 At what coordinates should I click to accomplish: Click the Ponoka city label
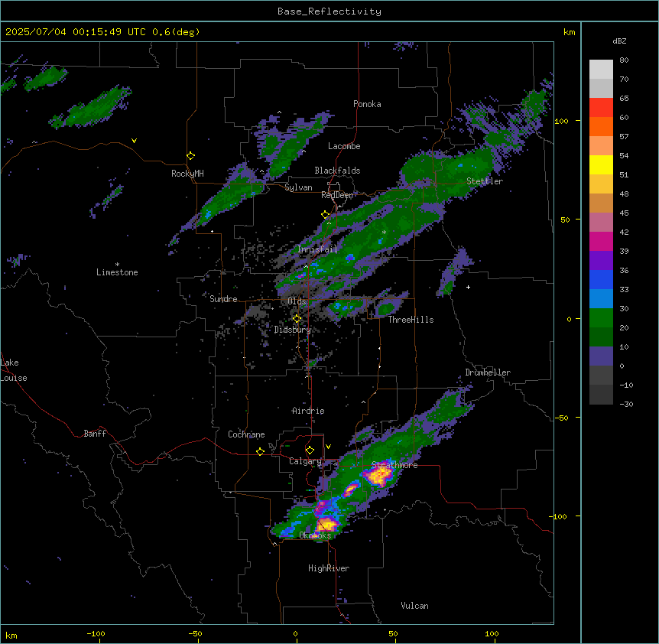tap(367, 104)
